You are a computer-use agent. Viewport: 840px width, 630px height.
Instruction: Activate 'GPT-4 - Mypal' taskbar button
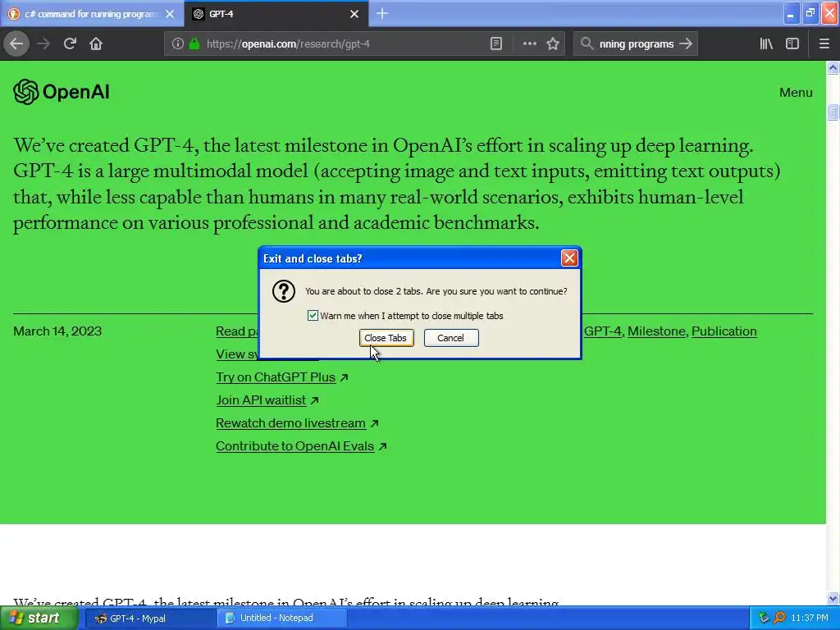pyautogui.click(x=150, y=618)
